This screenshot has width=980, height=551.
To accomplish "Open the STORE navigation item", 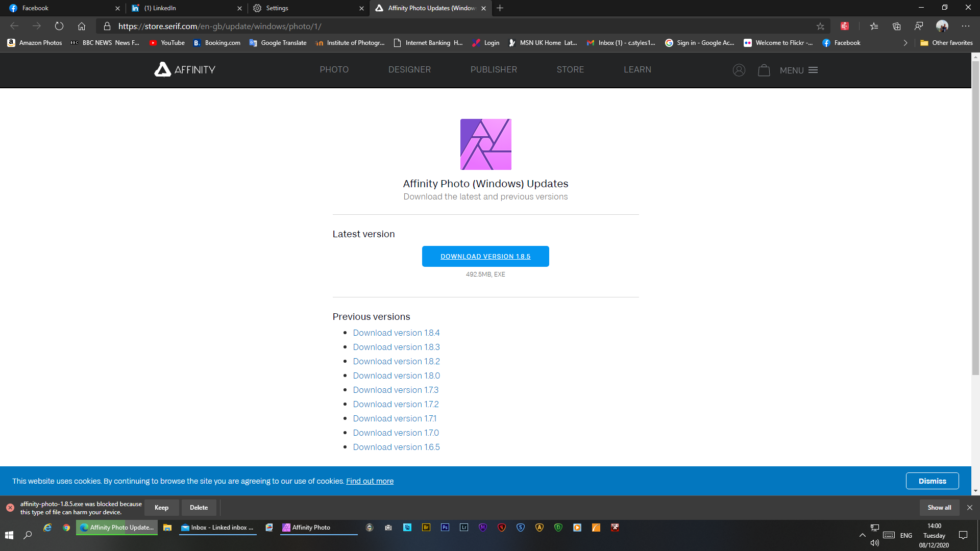I will click(570, 69).
